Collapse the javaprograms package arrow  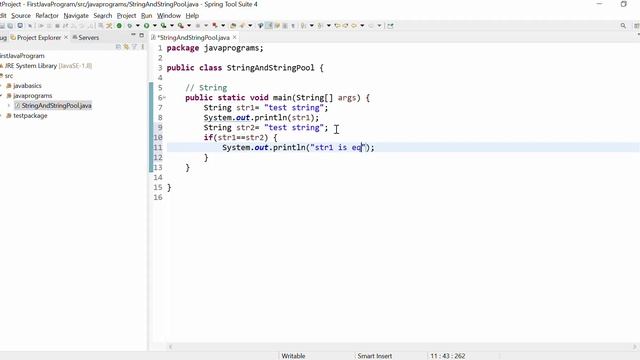[1, 96]
